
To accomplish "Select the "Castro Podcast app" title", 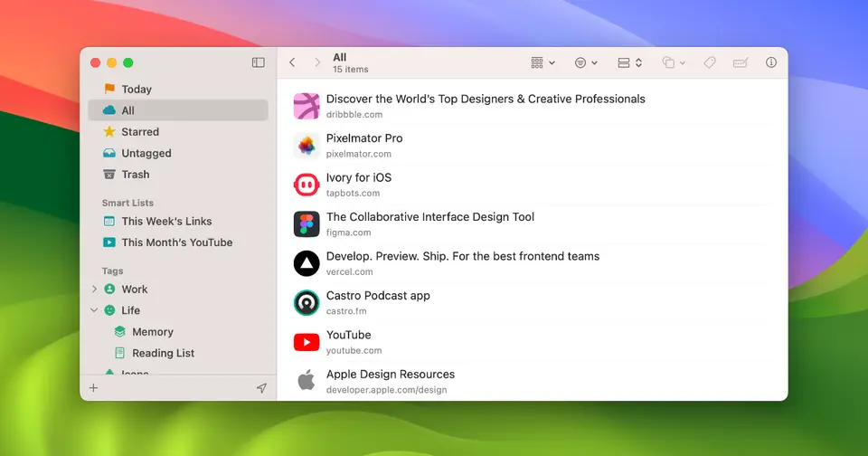I will (x=378, y=296).
